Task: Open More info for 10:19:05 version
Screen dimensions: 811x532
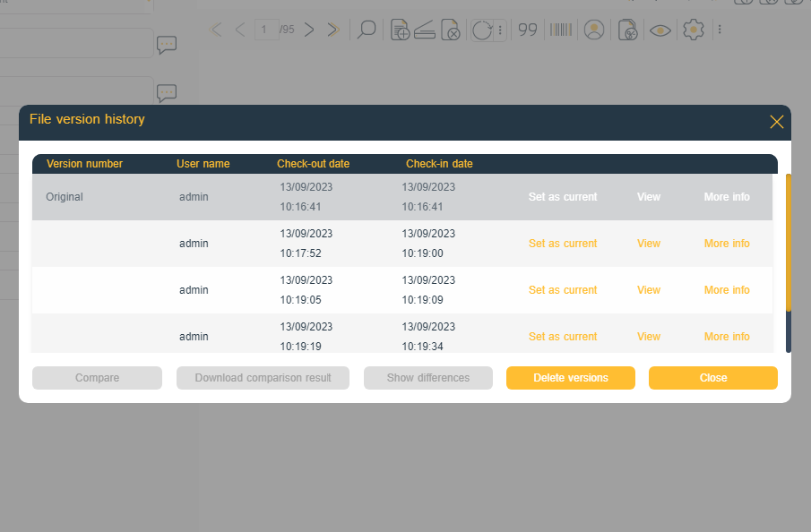Action: coord(727,290)
